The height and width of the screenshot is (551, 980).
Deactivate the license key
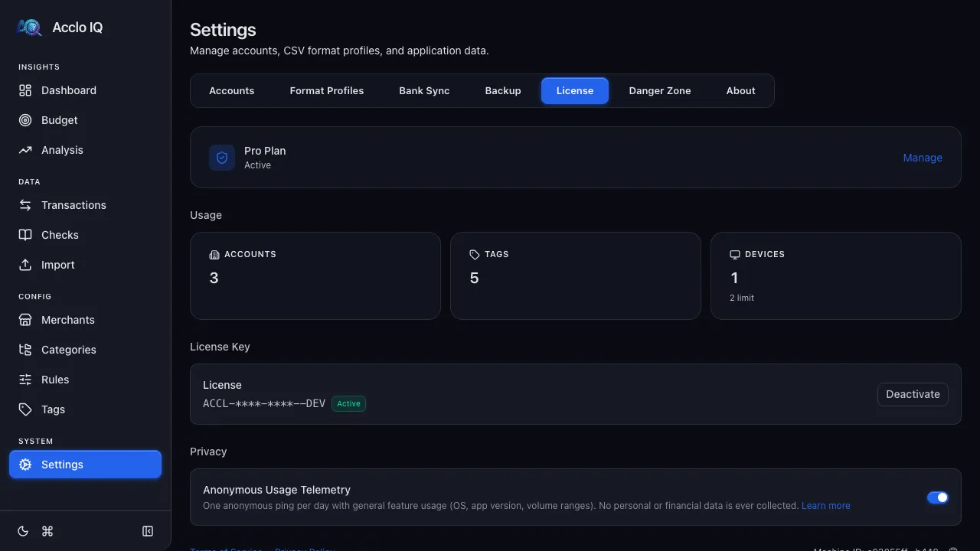tap(913, 394)
